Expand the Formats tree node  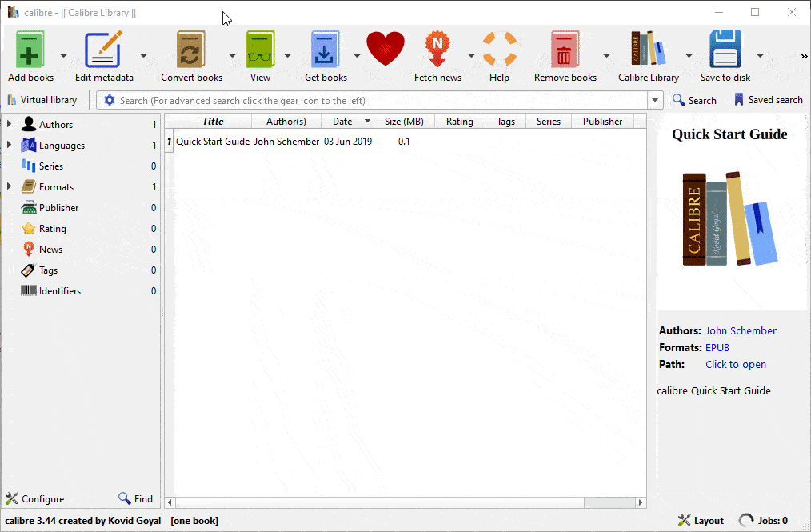10,186
